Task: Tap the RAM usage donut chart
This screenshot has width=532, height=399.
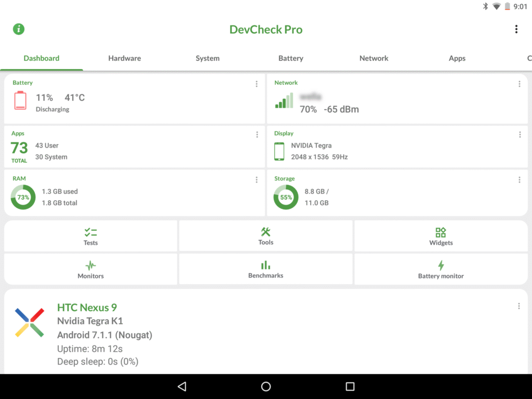Action: (x=22, y=197)
